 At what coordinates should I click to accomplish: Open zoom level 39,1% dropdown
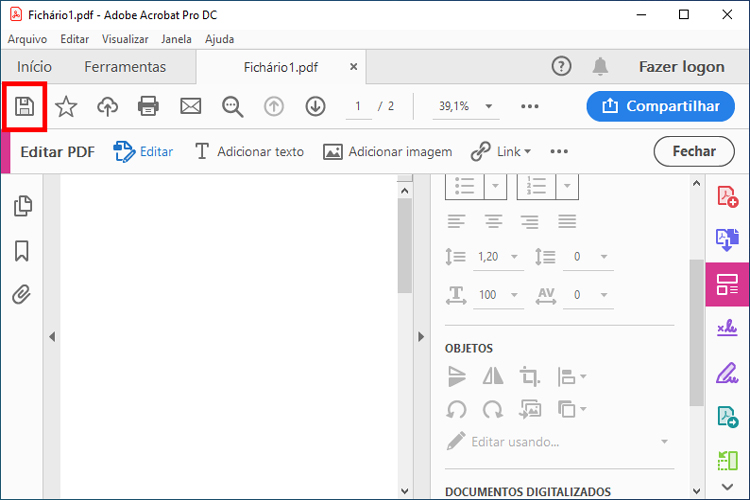489,106
